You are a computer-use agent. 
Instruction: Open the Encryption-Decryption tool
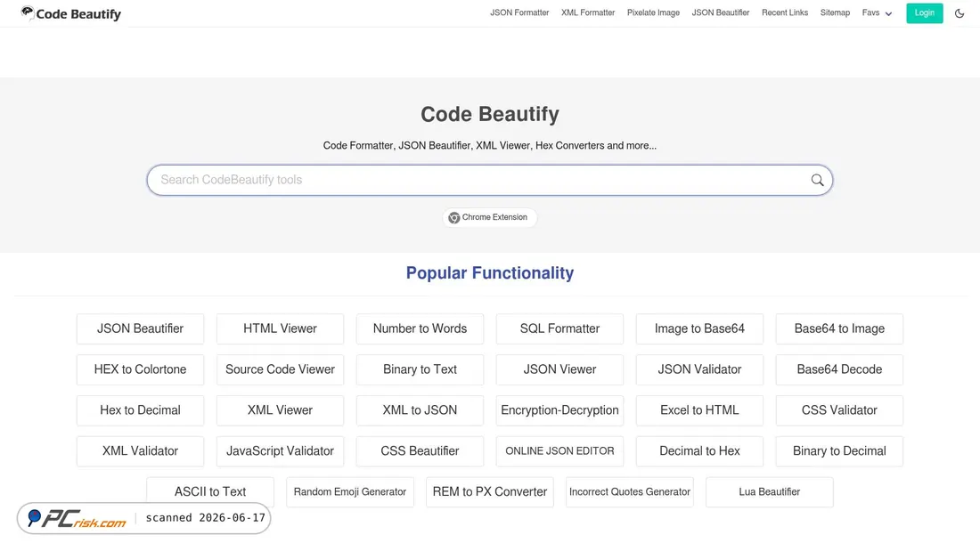[560, 410]
